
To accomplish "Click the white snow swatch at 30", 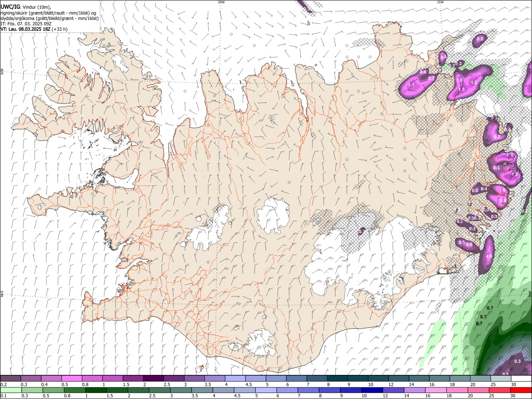I will click(x=521, y=378).
